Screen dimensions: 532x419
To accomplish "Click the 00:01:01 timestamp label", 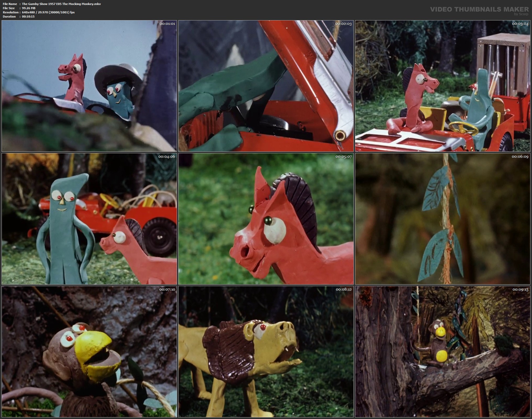I will point(167,24).
